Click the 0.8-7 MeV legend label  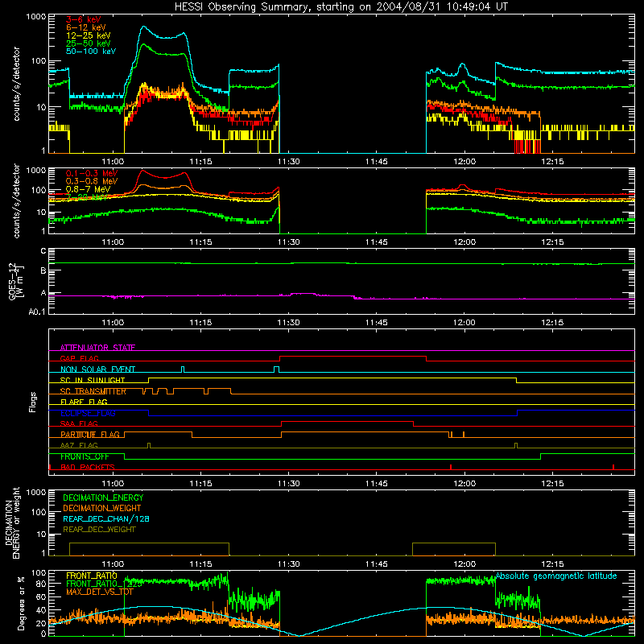pyautogui.click(x=88, y=189)
